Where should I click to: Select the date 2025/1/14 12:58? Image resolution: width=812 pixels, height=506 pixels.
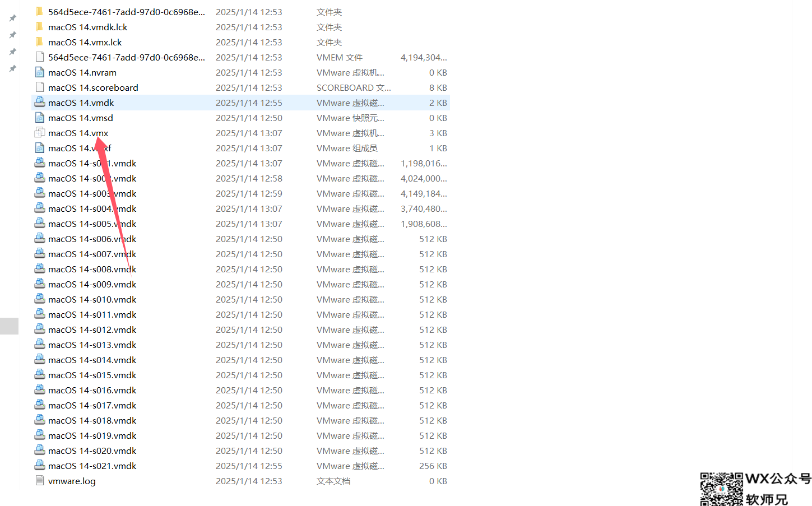click(x=249, y=178)
